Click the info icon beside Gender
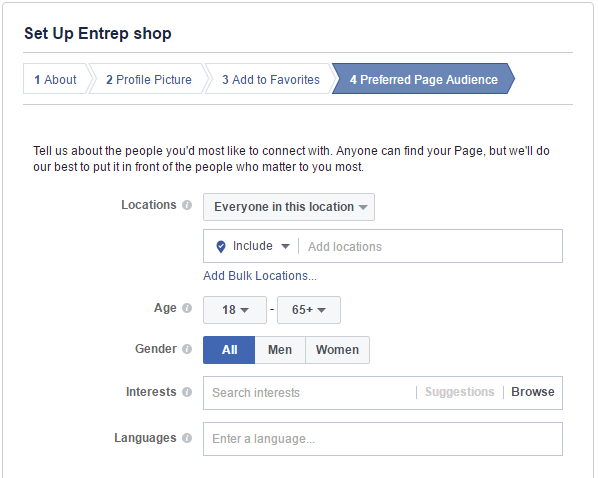Image resolution: width=598 pixels, height=478 pixels. tap(187, 349)
